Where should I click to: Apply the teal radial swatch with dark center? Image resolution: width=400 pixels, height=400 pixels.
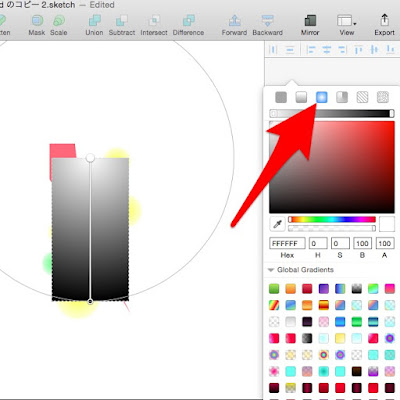(x=324, y=371)
